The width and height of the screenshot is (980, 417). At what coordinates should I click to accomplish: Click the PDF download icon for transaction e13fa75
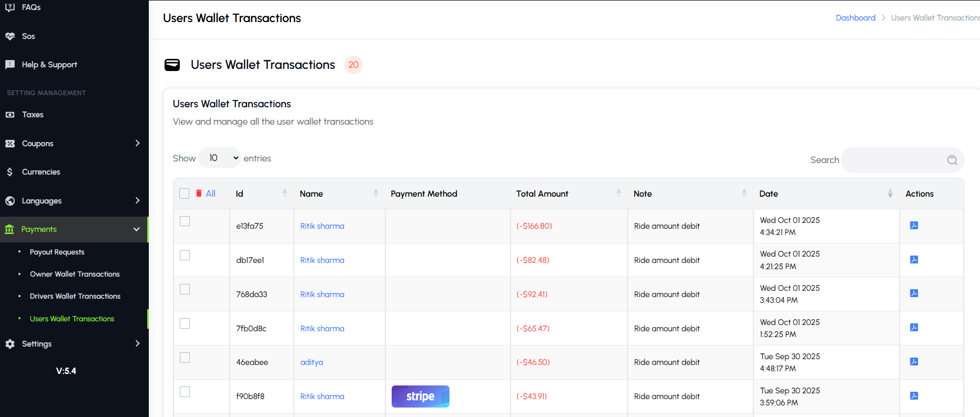coord(914,226)
